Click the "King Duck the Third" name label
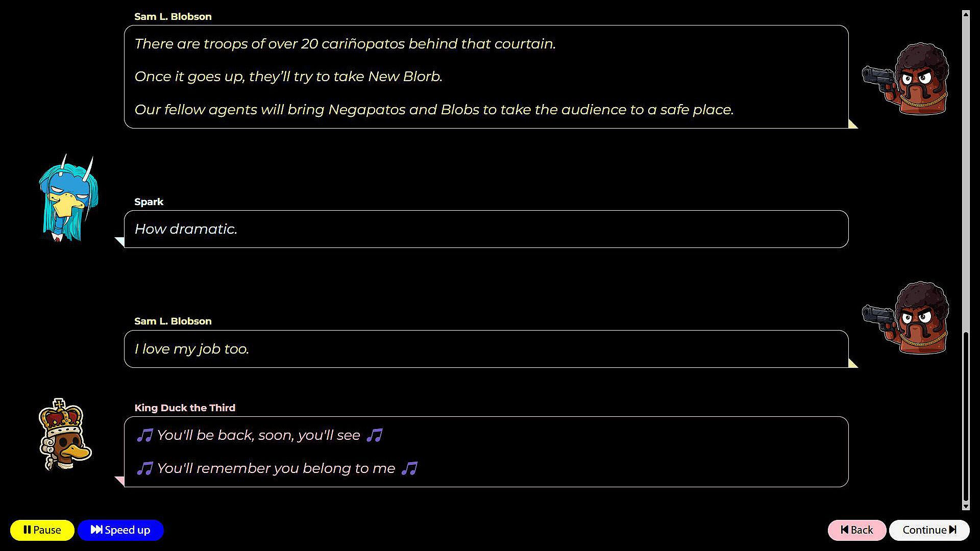This screenshot has width=980, height=551. pos(185,408)
